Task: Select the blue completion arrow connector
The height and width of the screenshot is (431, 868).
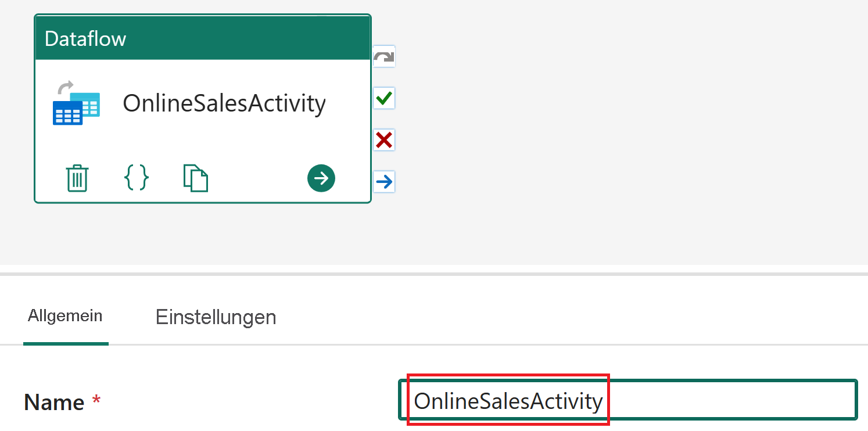Action: coord(384,182)
